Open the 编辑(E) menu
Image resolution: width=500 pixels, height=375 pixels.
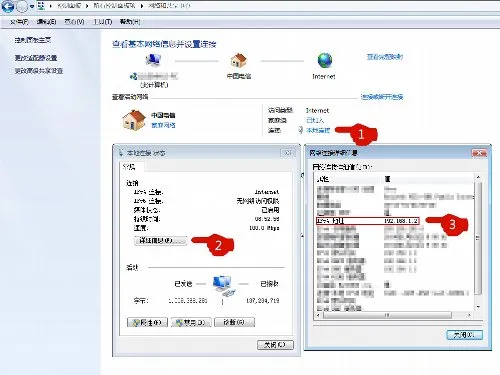tap(46, 22)
